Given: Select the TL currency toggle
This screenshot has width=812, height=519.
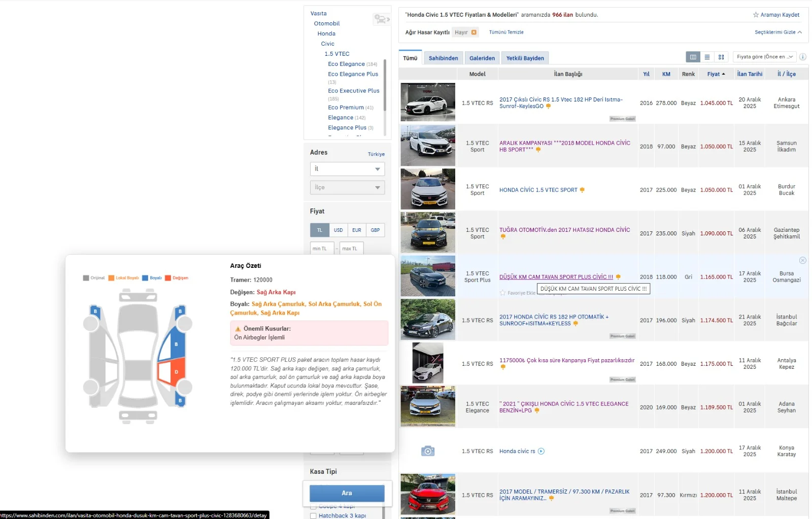Looking at the screenshot, I should click(320, 230).
